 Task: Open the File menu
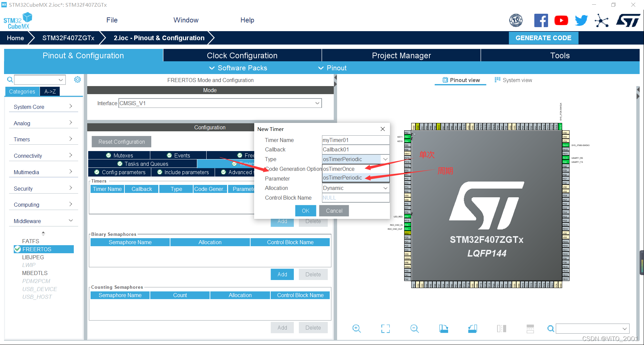click(112, 20)
